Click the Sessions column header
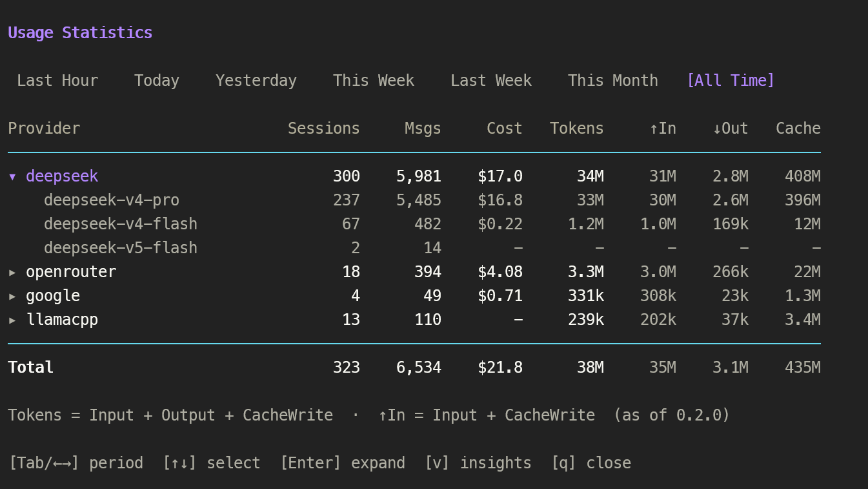Image resolution: width=868 pixels, height=489 pixels. (x=324, y=129)
